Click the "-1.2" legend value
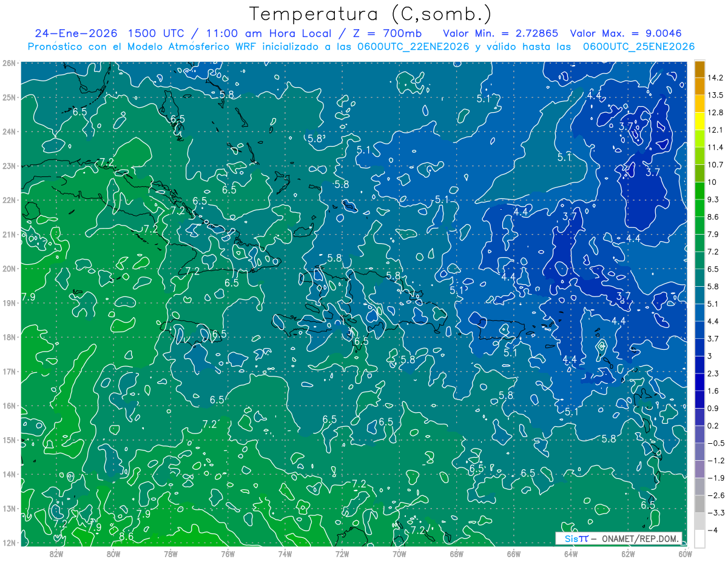 pos(715,461)
